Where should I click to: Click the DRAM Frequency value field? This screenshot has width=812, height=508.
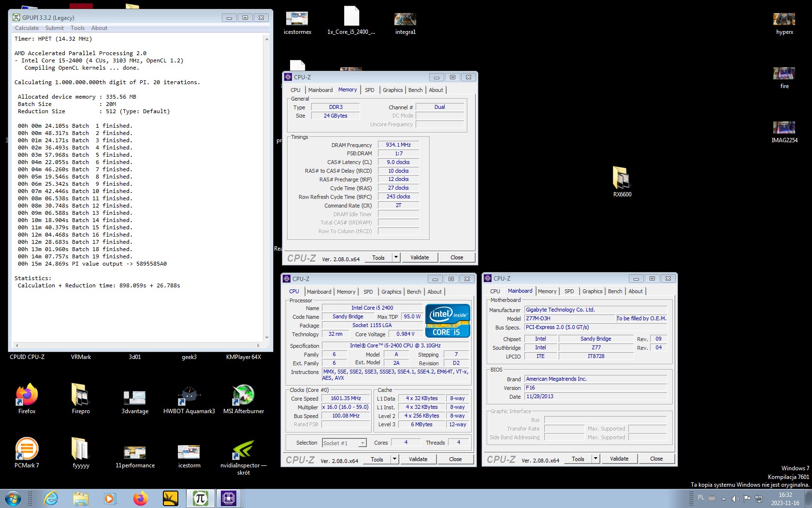[x=398, y=145]
